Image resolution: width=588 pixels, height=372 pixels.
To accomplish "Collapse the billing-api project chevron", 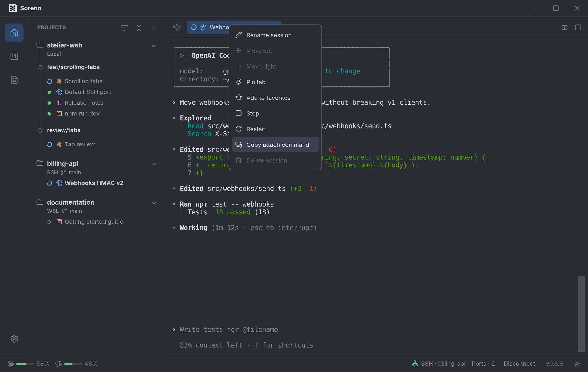I will [x=154, y=164].
